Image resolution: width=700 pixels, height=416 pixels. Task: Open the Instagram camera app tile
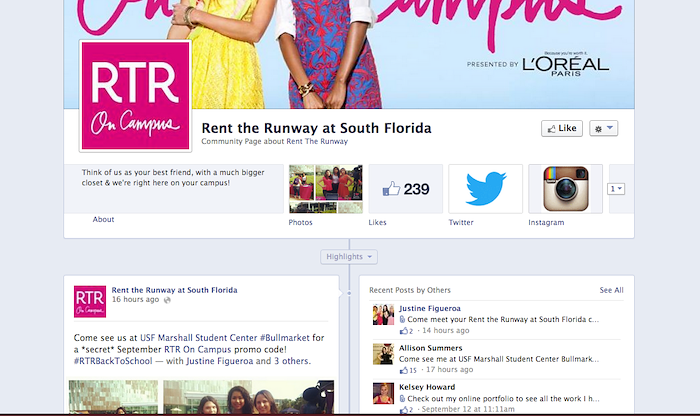pyautogui.click(x=566, y=189)
